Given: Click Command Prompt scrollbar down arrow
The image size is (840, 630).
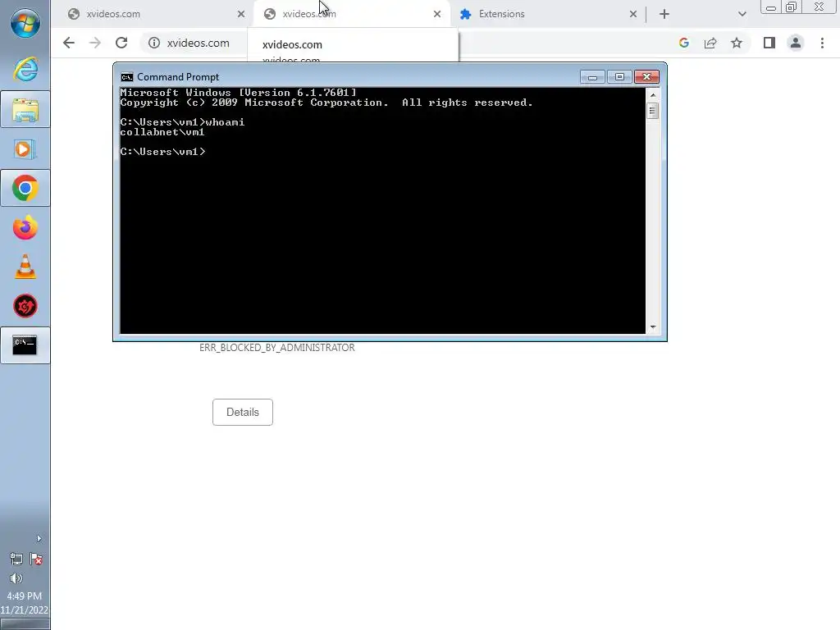Looking at the screenshot, I should (x=652, y=326).
